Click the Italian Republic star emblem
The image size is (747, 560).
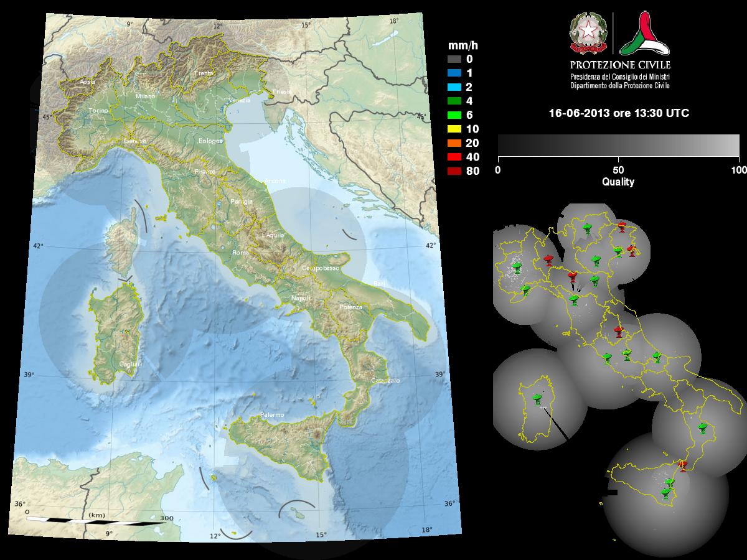[588, 32]
